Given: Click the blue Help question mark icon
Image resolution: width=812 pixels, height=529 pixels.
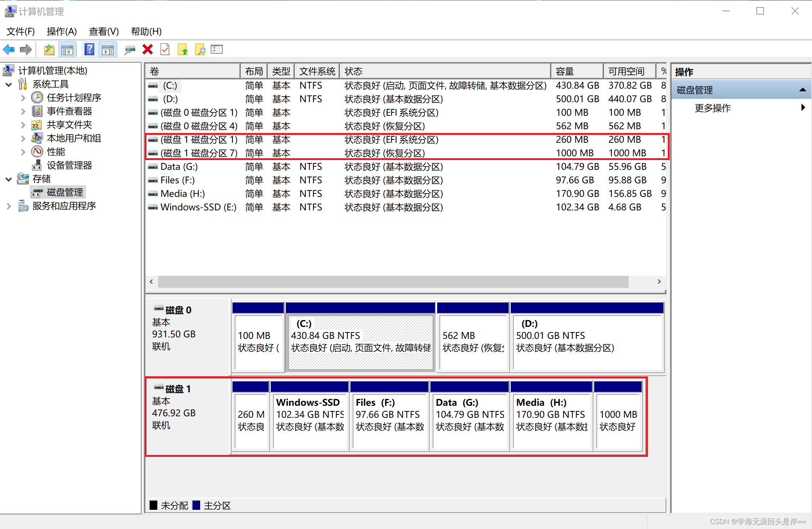Looking at the screenshot, I should (89, 50).
